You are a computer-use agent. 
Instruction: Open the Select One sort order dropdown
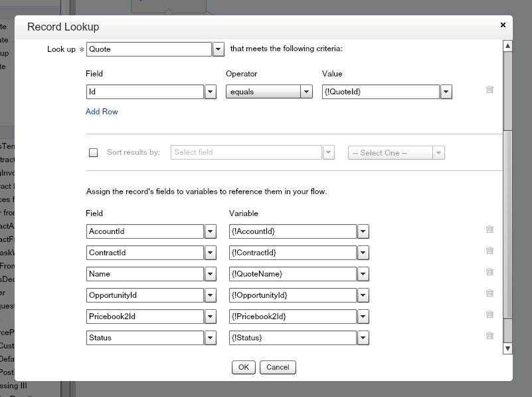tap(439, 153)
